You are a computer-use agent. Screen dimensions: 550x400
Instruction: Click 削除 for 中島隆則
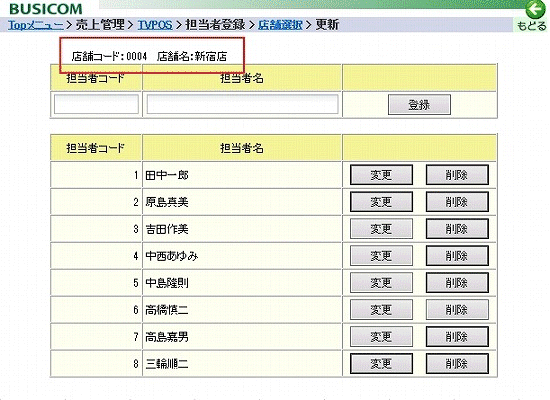click(x=457, y=283)
